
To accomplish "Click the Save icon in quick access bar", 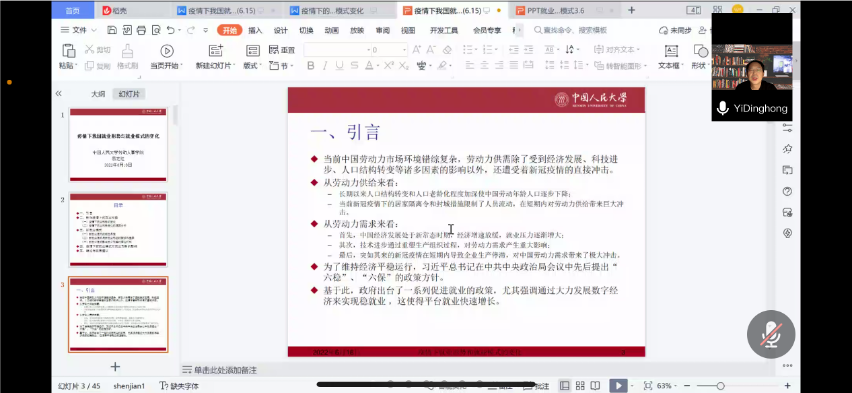I will [x=112, y=30].
